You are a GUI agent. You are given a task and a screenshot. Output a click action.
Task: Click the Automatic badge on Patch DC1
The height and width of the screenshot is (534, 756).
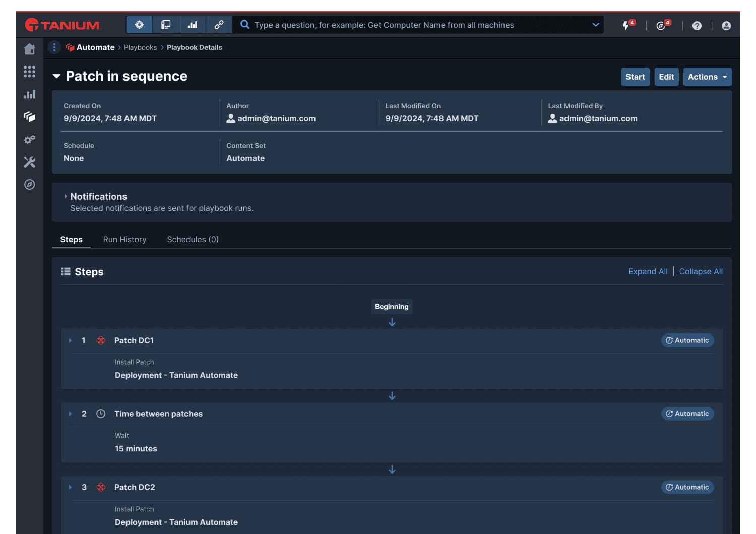pos(687,340)
